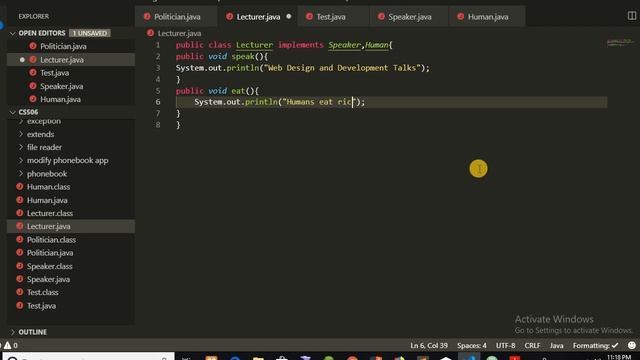Open Politician.class in the file tree
Viewport: 640px width, 360px height.
51,240
